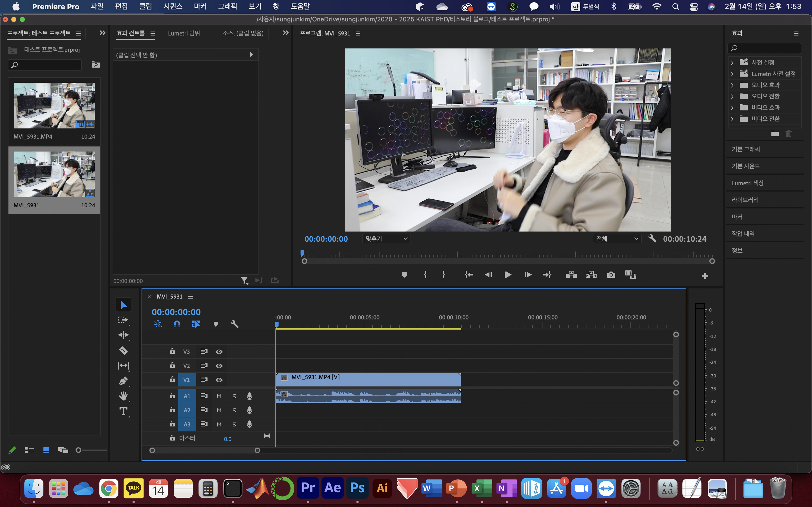This screenshot has width=812, height=507.
Task: Open the 전체 playback resolution dropdown
Action: click(617, 239)
